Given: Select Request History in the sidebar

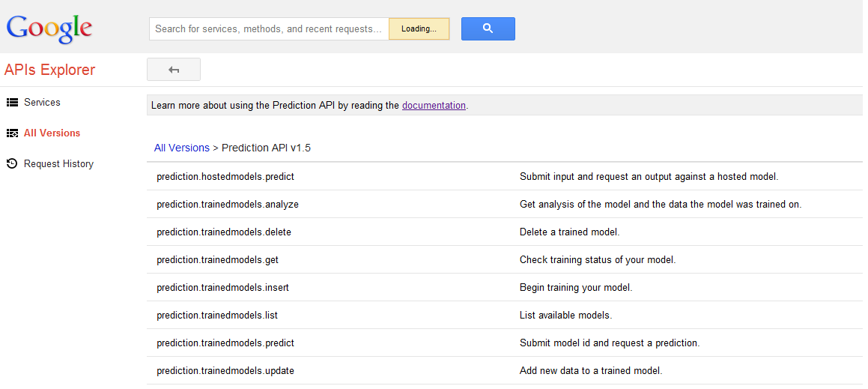Looking at the screenshot, I should tap(58, 163).
